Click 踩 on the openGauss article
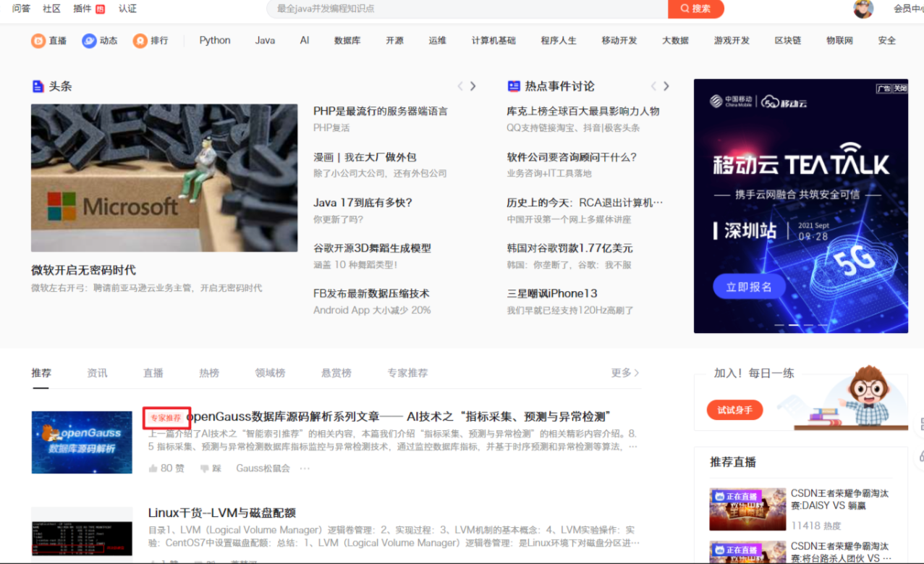 (211, 468)
